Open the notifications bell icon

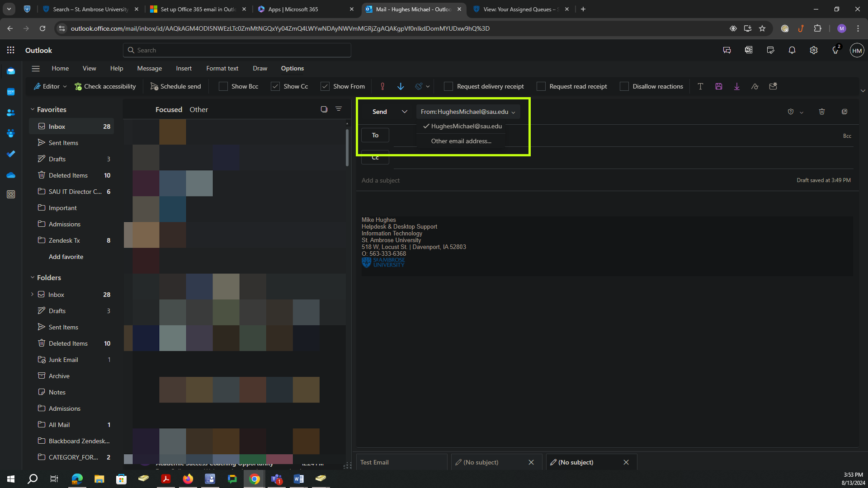coord(792,50)
